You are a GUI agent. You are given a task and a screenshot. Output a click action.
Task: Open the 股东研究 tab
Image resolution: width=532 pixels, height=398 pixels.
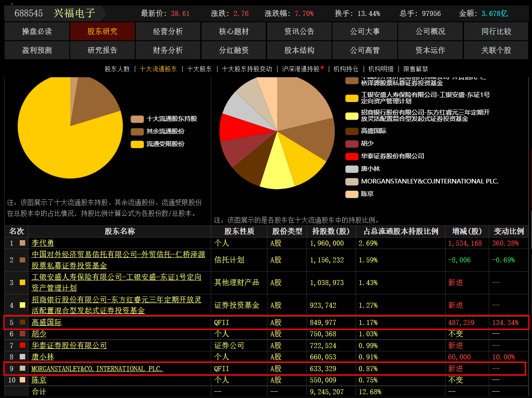[102, 31]
